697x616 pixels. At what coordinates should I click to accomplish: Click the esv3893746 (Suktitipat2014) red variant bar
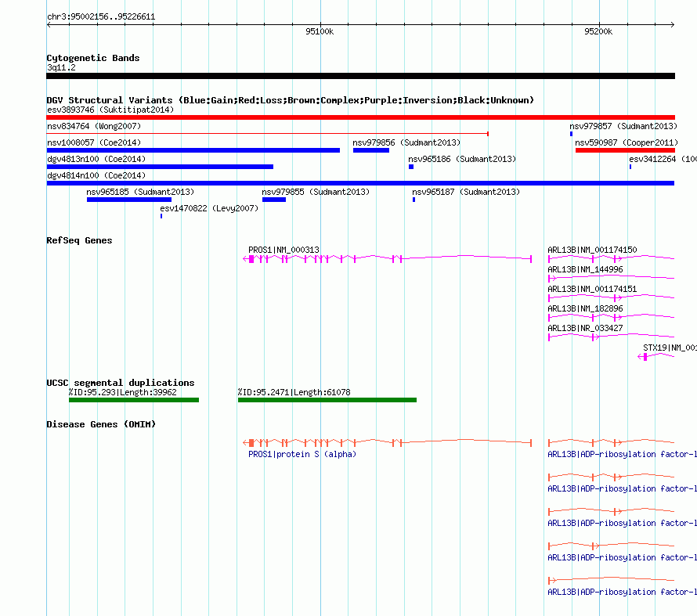(x=360, y=117)
